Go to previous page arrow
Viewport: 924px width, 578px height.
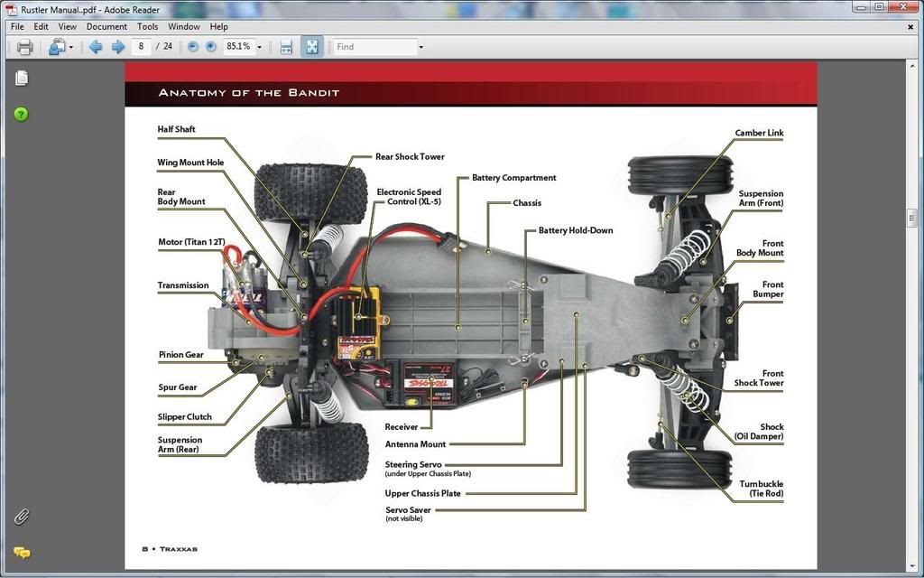(96, 47)
